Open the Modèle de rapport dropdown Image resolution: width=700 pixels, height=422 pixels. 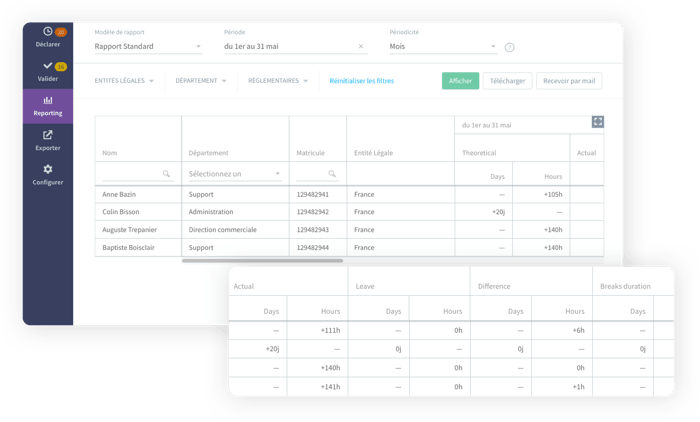click(x=148, y=46)
